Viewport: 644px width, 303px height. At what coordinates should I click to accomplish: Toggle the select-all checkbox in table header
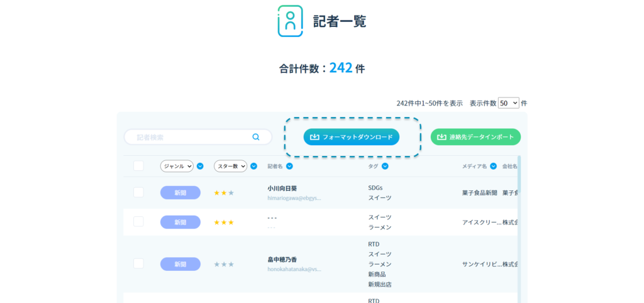click(x=138, y=166)
